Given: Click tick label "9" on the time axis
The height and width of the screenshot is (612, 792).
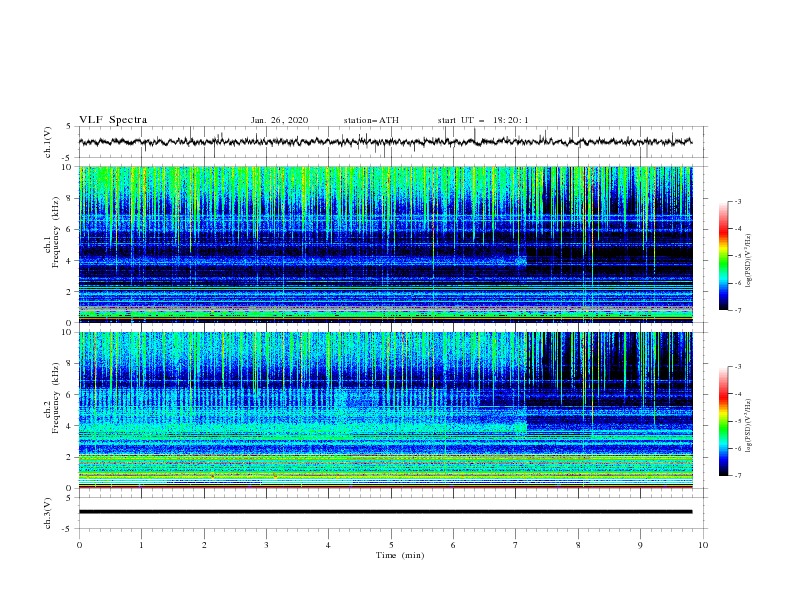Looking at the screenshot, I should (x=640, y=545).
